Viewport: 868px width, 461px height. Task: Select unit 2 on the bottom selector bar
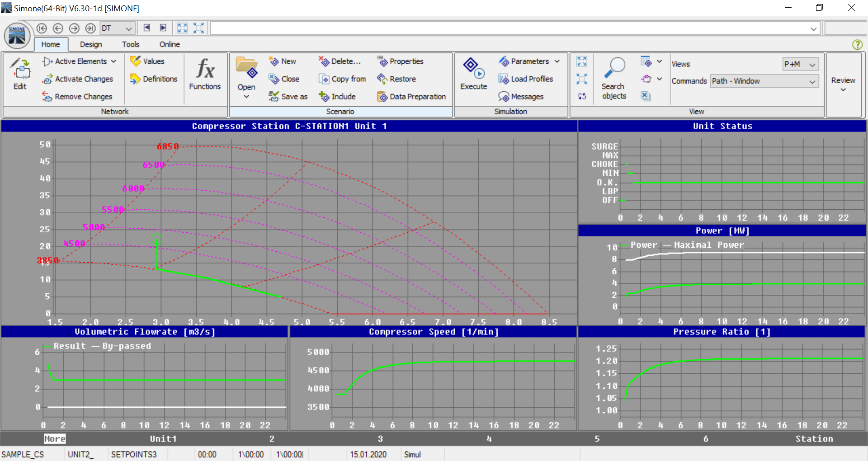pos(272,439)
